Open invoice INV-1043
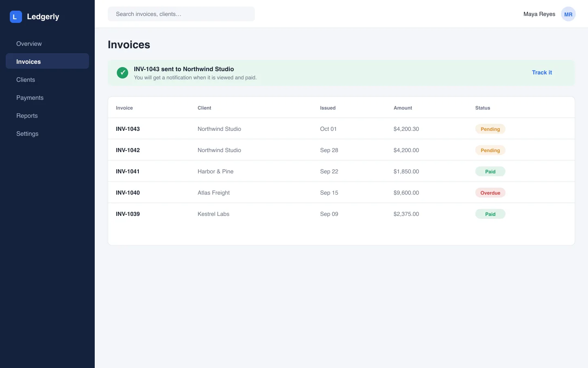This screenshot has height=368, width=588. pyautogui.click(x=128, y=129)
